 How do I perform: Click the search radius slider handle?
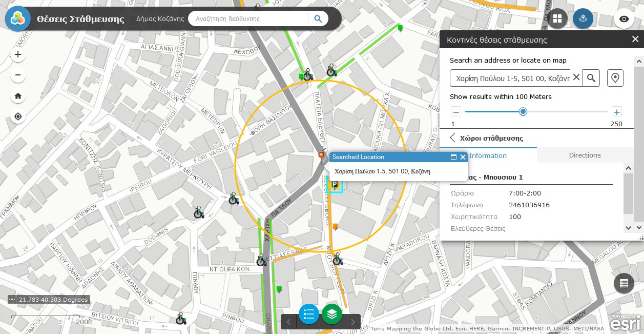(523, 112)
